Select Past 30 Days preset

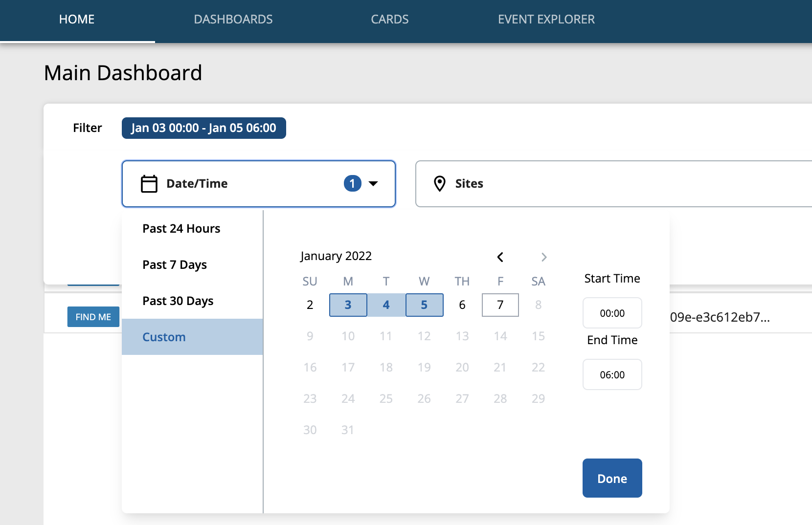(x=192, y=301)
